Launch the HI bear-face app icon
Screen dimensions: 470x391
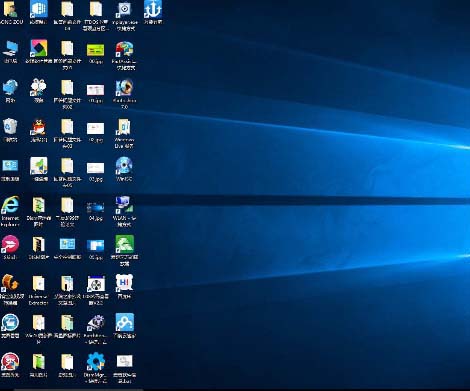tap(124, 283)
